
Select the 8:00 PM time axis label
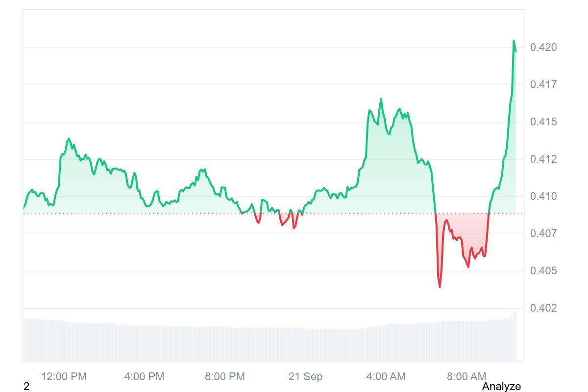(224, 377)
